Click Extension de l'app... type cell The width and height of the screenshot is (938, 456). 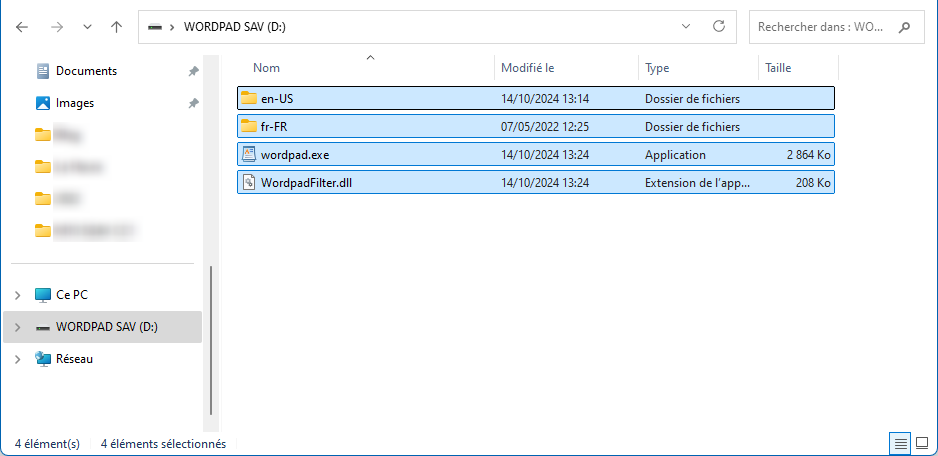pyautogui.click(x=697, y=183)
